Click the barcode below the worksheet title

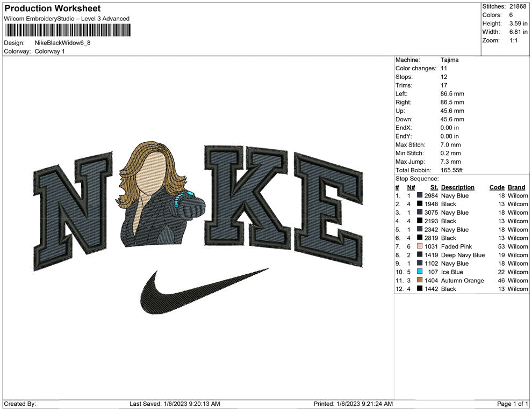click(x=68, y=30)
